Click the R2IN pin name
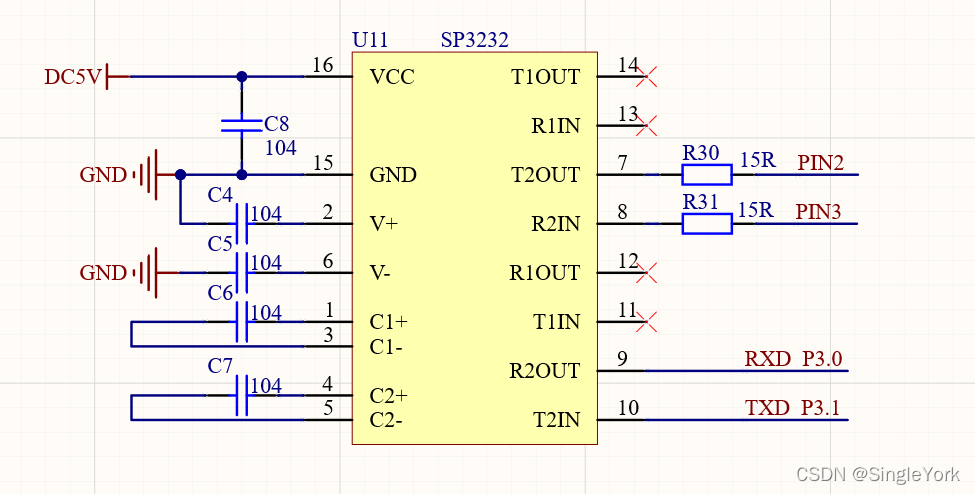The image size is (975, 494). (x=555, y=224)
